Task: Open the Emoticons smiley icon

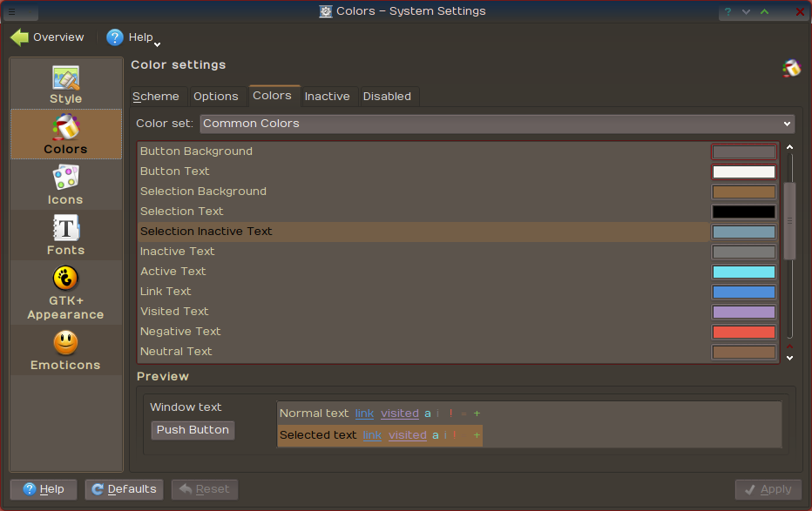Action: tap(65, 342)
